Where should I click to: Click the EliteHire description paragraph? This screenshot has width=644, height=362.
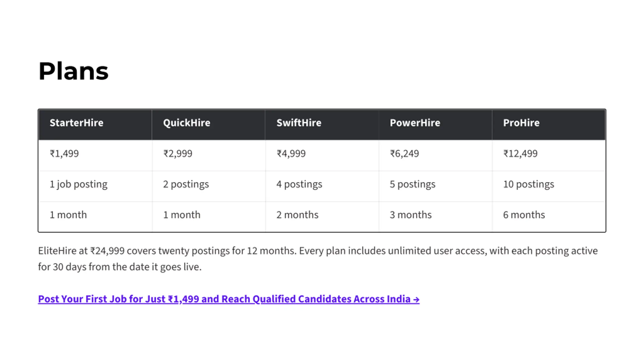point(318,259)
